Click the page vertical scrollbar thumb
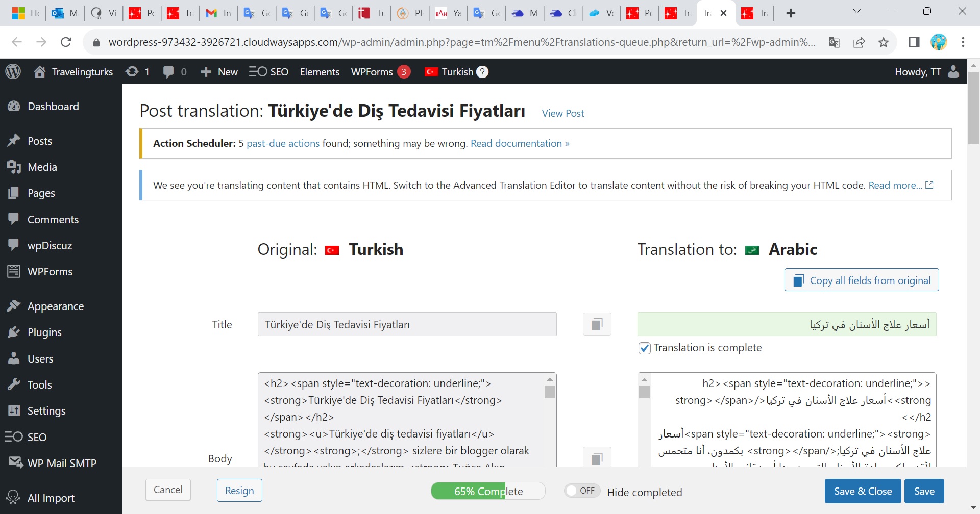Screen dimensions: 980x514 click(974, 108)
